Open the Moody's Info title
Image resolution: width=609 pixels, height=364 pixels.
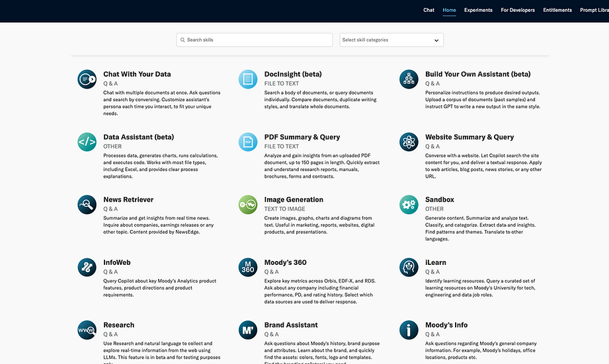pyautogui.click(x=446, y=325)
